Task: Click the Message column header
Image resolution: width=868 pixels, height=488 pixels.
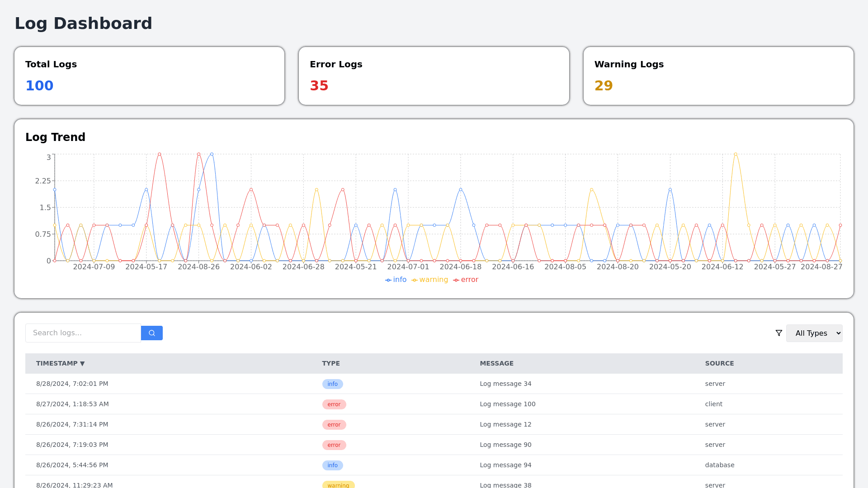Action: pyautogui.click(x=496, y=363)
